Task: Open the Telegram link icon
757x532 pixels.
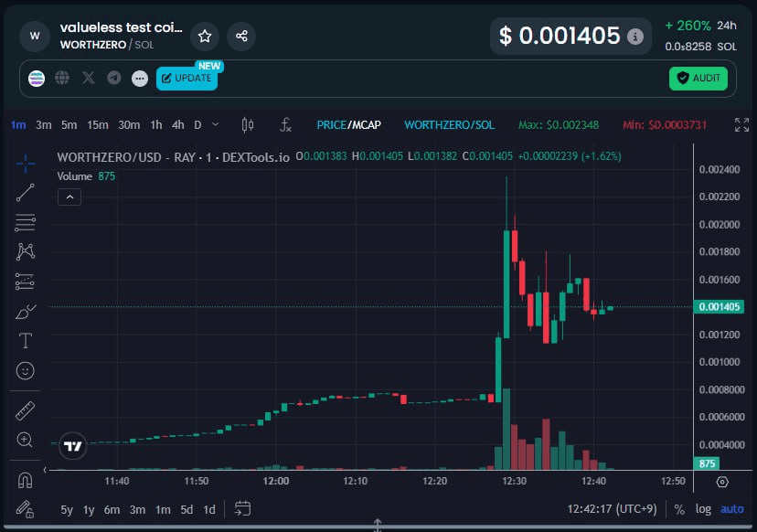Action: (x=114, y=78)
